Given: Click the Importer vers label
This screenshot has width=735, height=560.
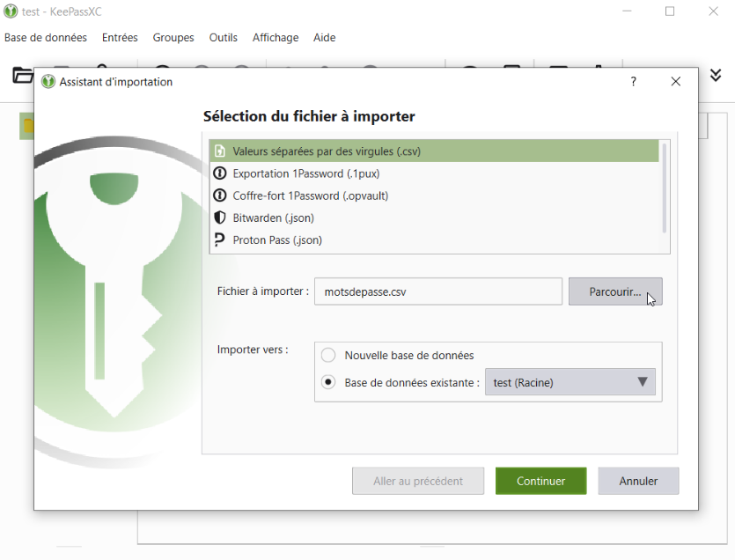Looking at the screenshot, I should (253, 350).
